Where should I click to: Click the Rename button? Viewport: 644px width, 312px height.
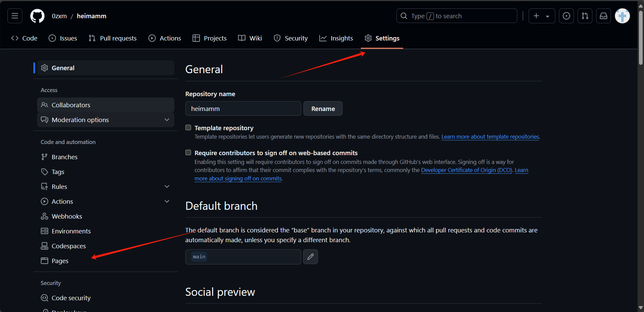click(x=323, y=109)
